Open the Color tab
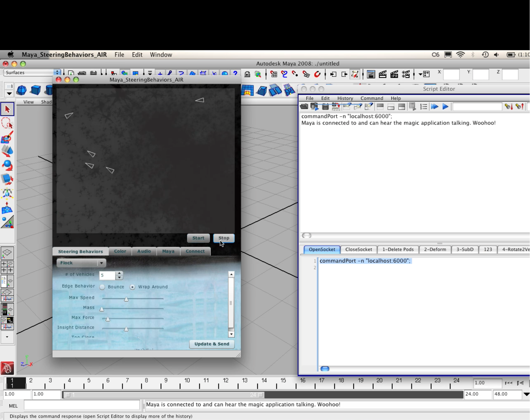This screenshot has width=530, height=420. [x=120, y=251]
